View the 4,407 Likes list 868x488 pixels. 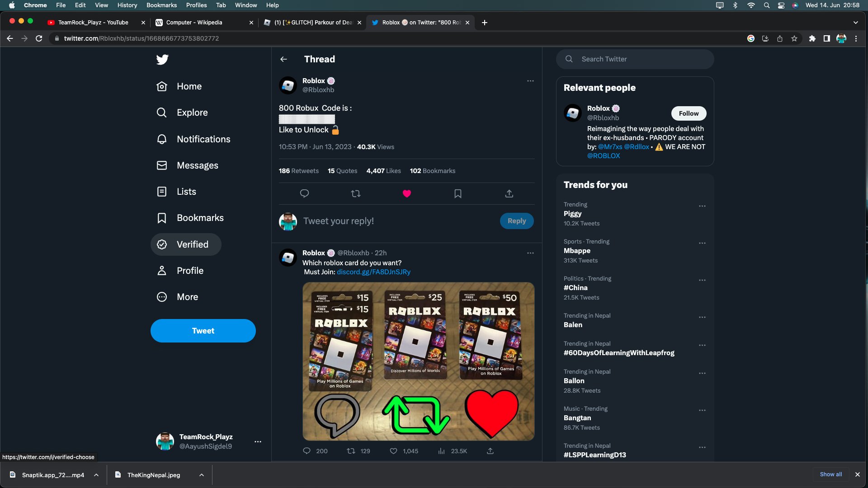click(x=383, y=171)
